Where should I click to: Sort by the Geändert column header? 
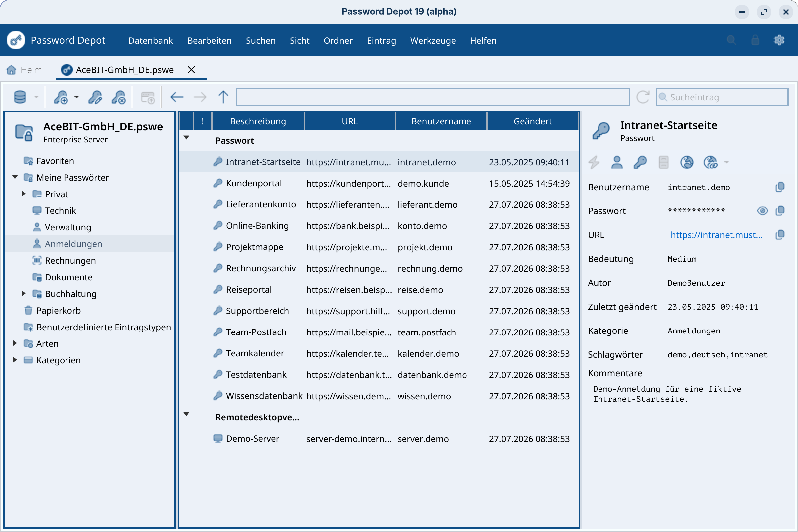(533, 121)
